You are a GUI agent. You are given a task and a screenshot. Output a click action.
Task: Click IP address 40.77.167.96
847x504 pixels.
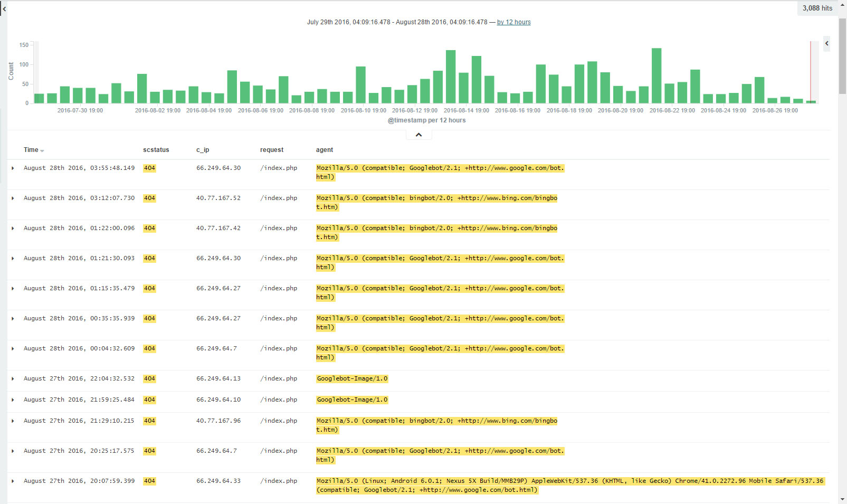[x=218, y=421]
